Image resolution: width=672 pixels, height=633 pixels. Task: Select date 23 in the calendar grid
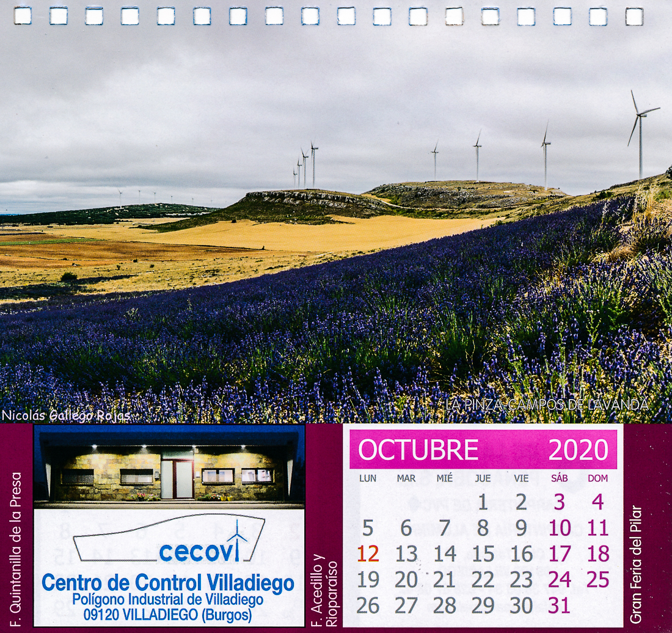(x=522, y=580)
